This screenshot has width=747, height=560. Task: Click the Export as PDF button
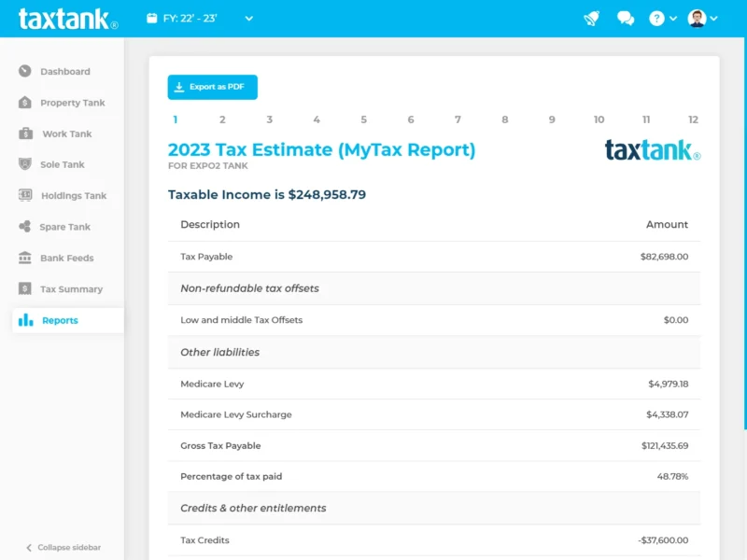(212, 87)
